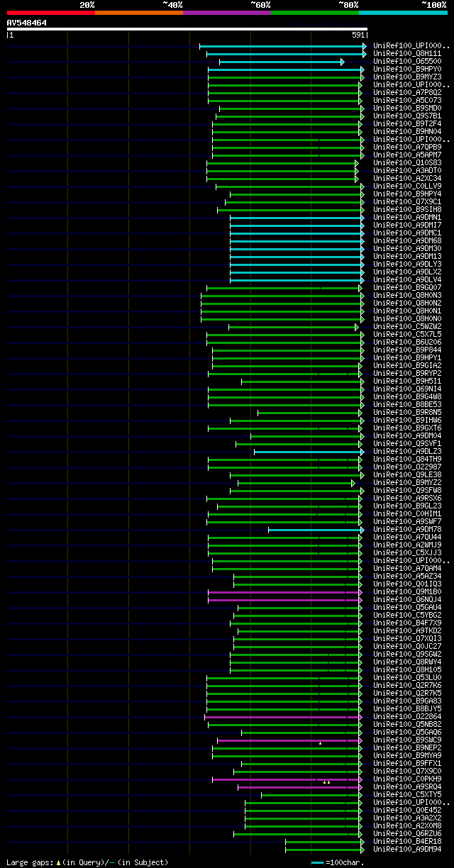Select the UniRef100_B9H5I1 label

407,381
